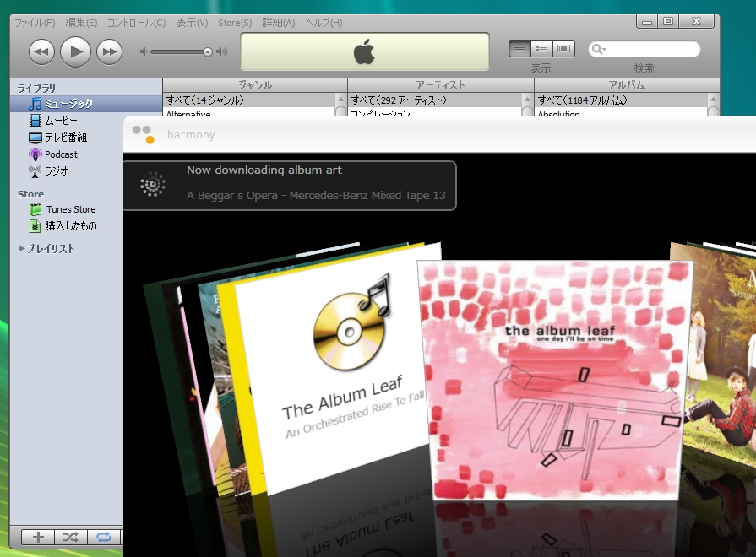The height and width of the screenshot is (557, 756).
Task: Open the 編集(E) menu
Action: (81, 23)
